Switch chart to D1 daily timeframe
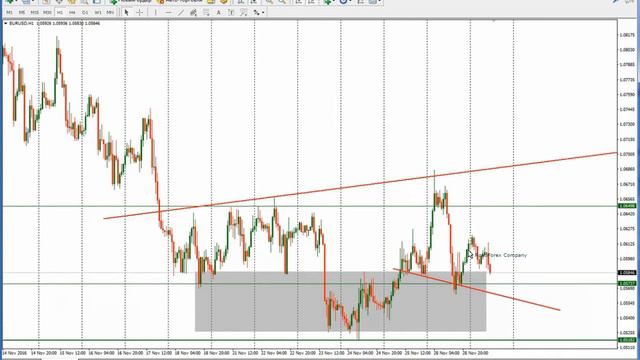This screenshot has height=360, width=640. (x=85, y=13)
